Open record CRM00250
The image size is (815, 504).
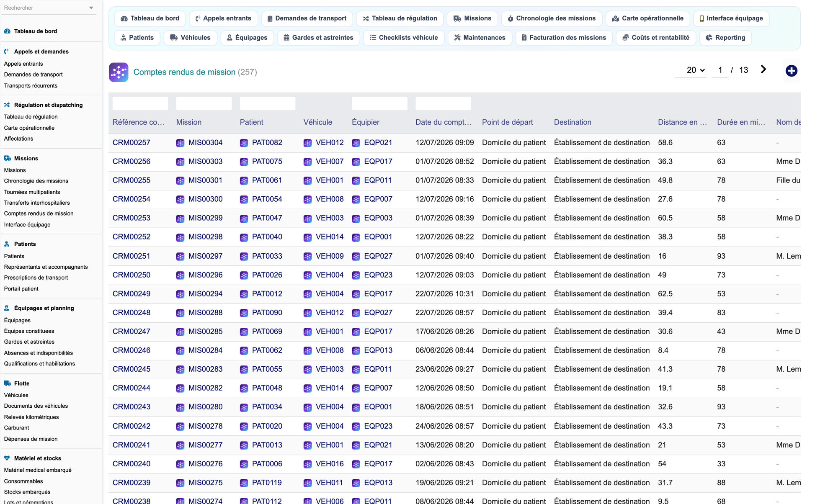(x=132, y=275)
